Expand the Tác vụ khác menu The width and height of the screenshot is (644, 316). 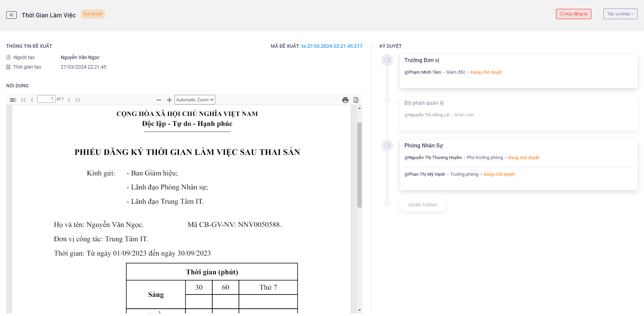[x=620, y=14]
